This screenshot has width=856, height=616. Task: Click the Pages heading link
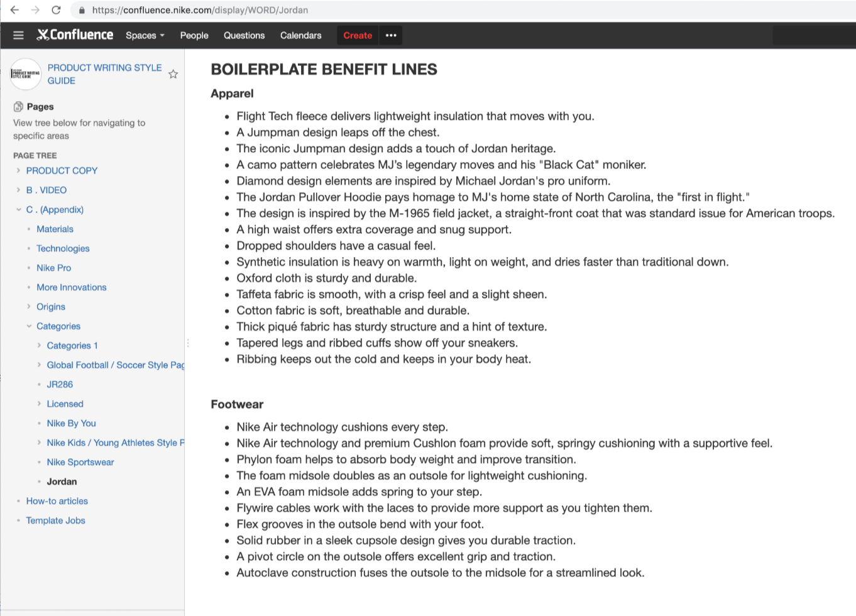pos(40,107)
